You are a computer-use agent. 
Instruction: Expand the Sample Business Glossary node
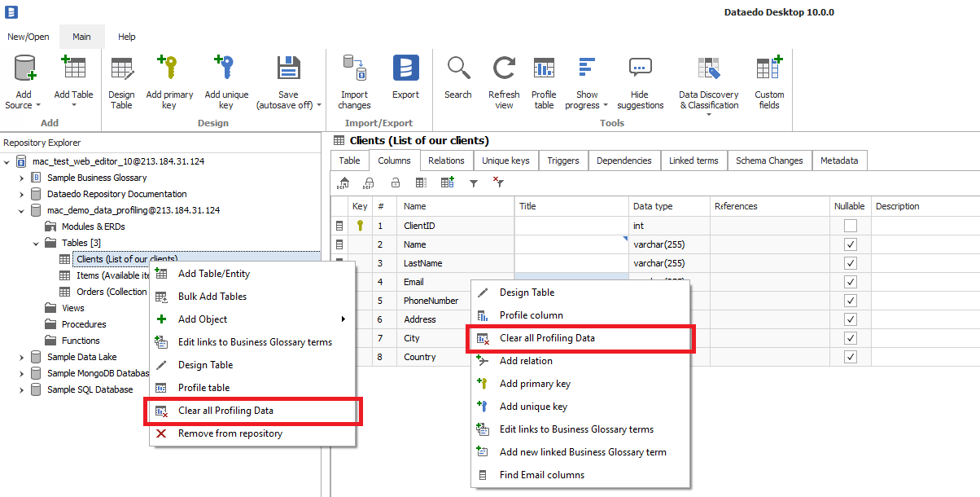(22, 178)
